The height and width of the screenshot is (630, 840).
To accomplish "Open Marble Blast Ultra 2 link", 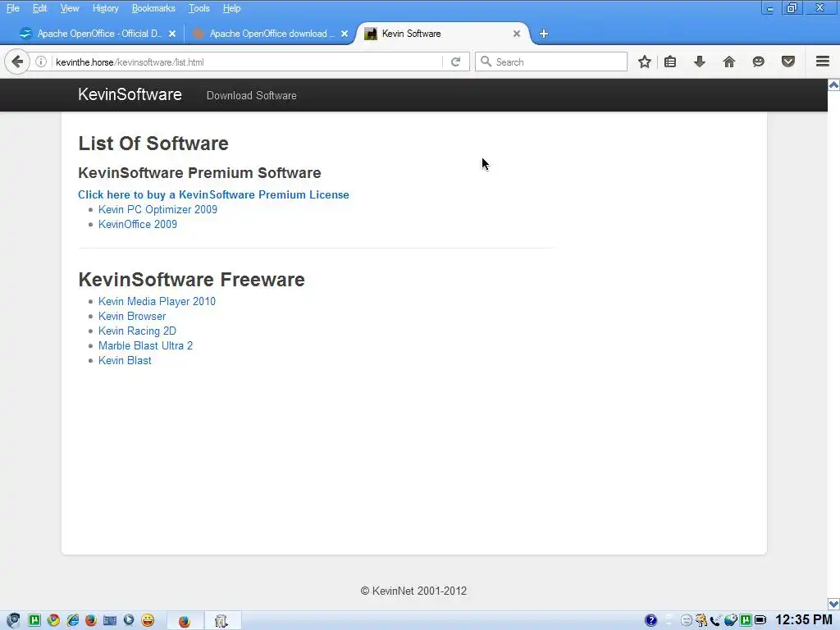I will [146, 345].
